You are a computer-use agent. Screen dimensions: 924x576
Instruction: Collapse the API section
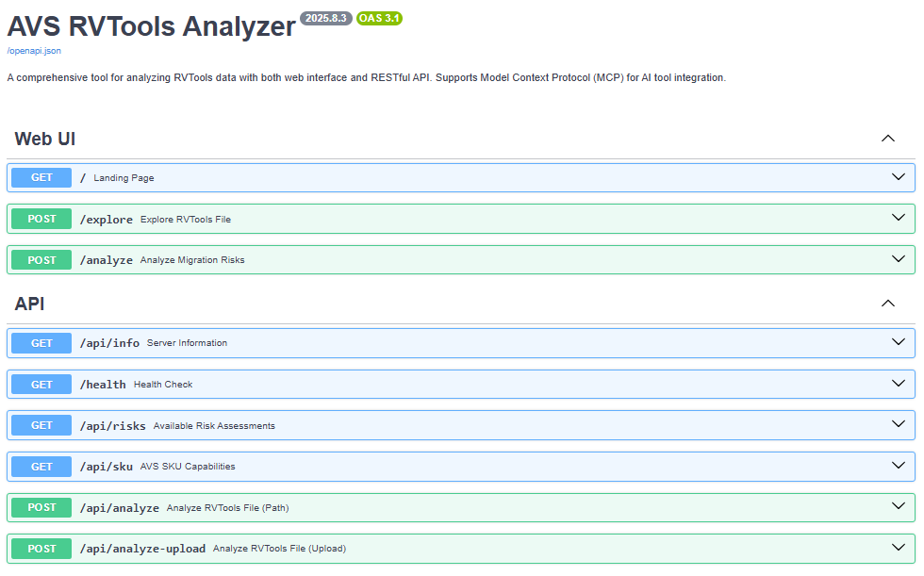(887, 304)
